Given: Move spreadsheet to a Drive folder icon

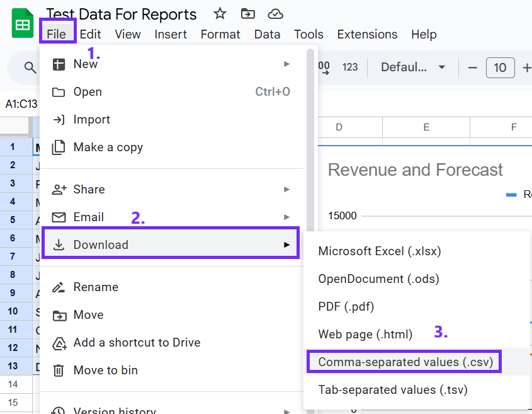Looking at the screenshot, I should 247,13.
